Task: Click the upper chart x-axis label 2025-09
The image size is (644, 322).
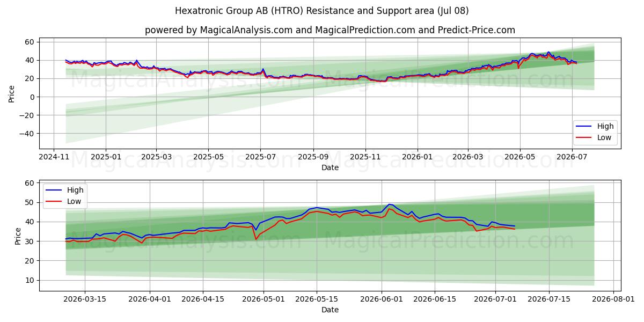Action: point(313,158)
